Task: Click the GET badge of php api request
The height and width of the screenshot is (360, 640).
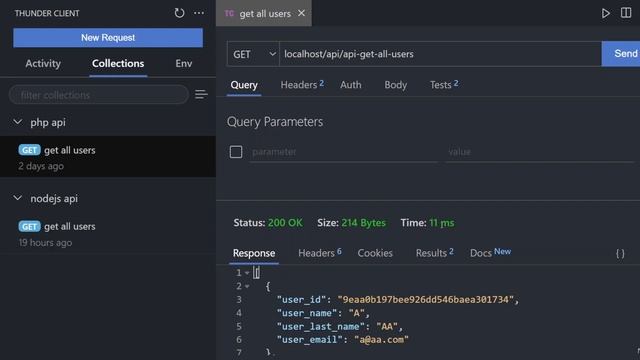Action: click(x=29, y=150)
